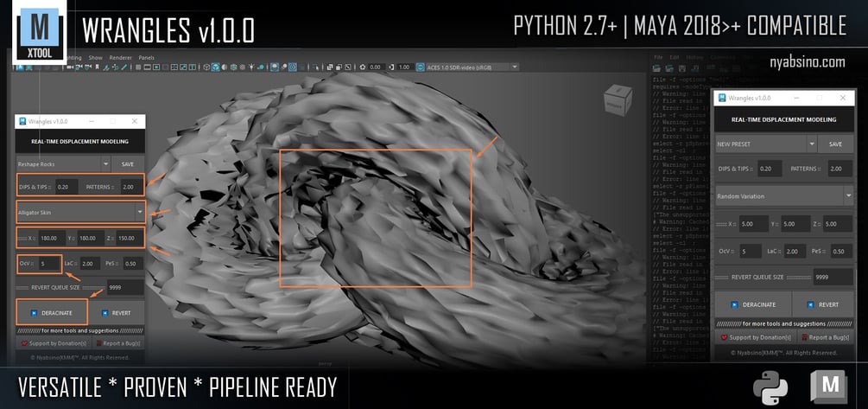868x409 pixels.
Task: Click the Motion Blur icon
Action: point(283,67)
